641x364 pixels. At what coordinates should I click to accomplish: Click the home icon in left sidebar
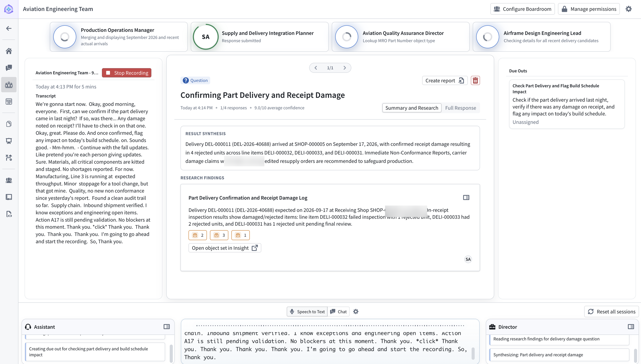9,51
